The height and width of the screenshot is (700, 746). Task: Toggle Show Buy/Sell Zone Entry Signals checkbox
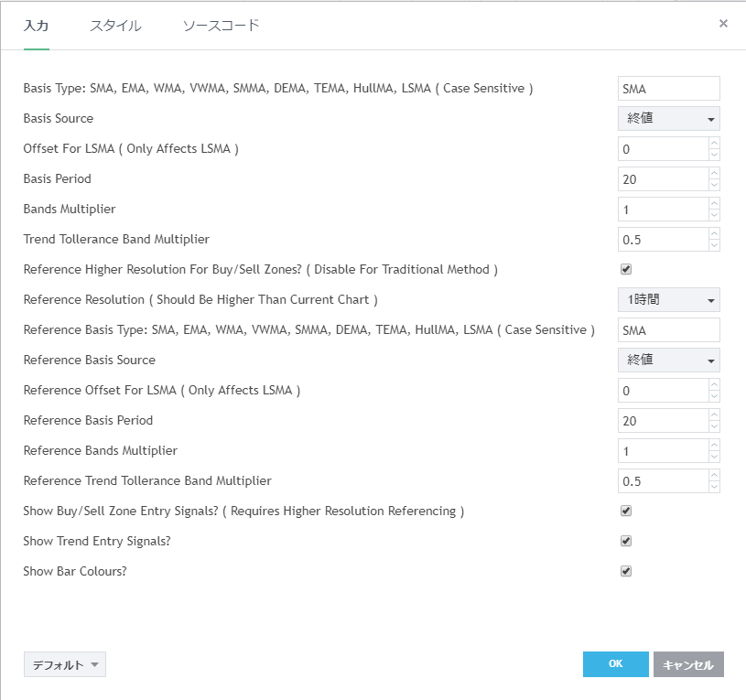[x=626, y=511]
